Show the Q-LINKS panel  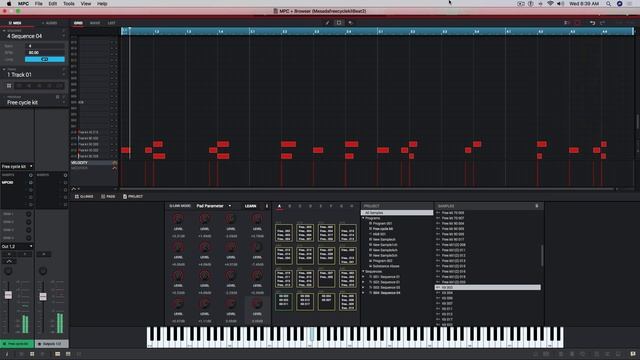[84, 197]
